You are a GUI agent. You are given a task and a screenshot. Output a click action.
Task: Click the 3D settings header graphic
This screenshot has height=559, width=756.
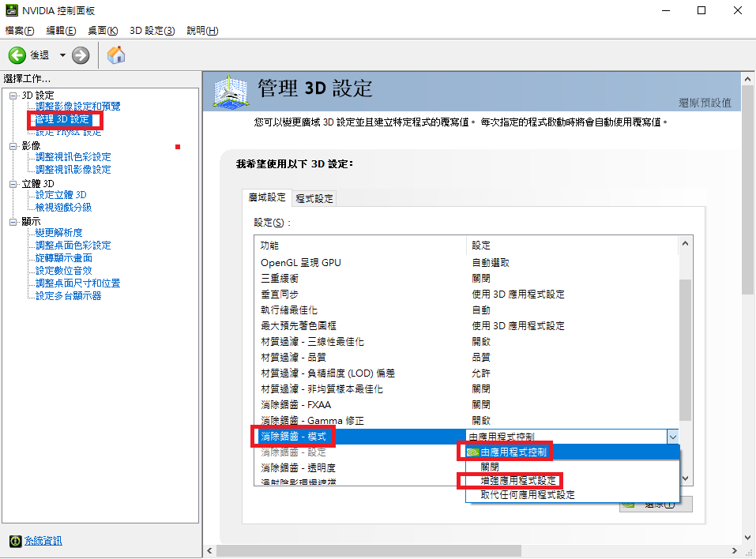[x=231, y=92]
